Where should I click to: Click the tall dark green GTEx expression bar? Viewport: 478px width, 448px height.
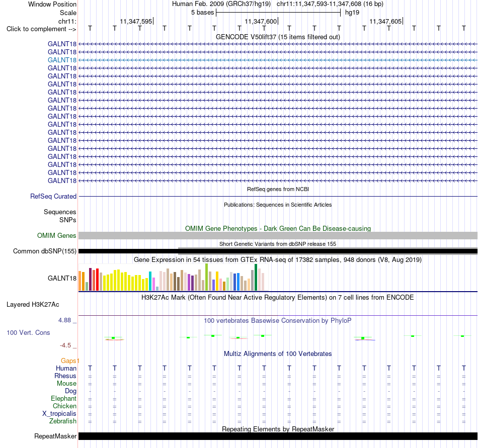click(256, 277)
